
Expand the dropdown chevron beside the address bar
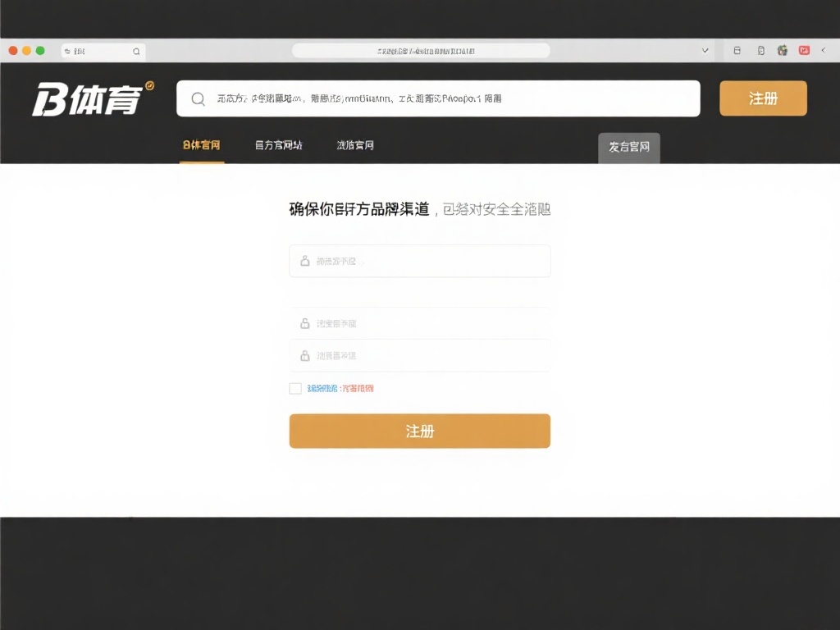tap(705, 51)
